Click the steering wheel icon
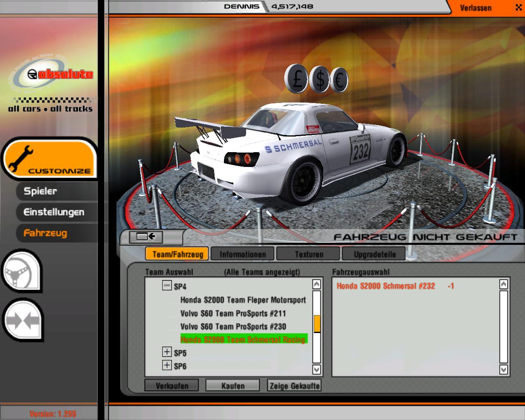Screen dimensions: 525x420 22,271
